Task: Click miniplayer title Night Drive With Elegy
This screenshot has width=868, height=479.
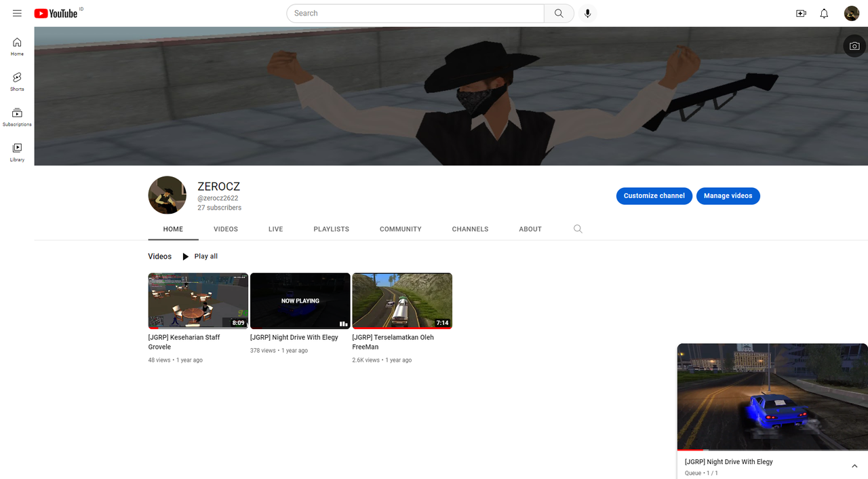Action: [x=729, y=462]
